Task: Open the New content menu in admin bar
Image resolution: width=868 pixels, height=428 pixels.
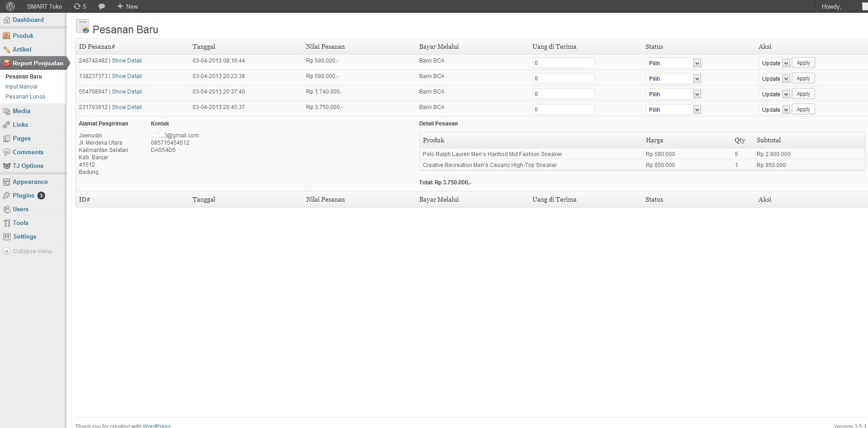Action: pyautogui.click(x=127, y=6)
